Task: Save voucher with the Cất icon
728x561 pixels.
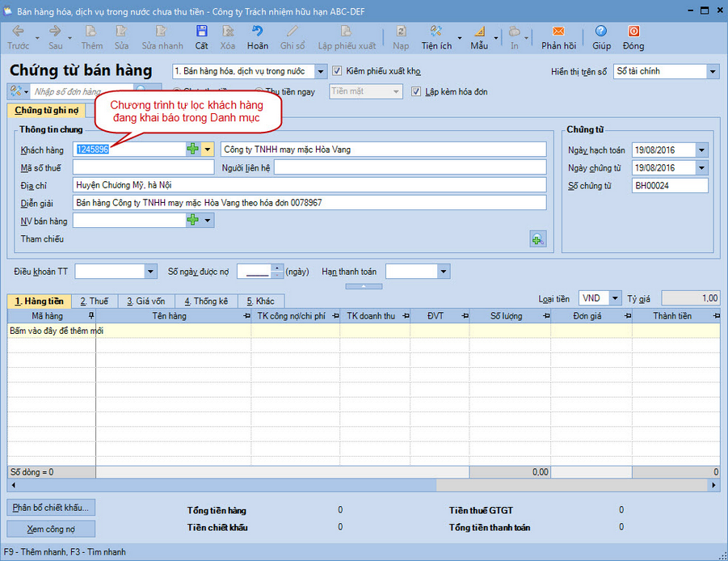Action: (201, 31)
